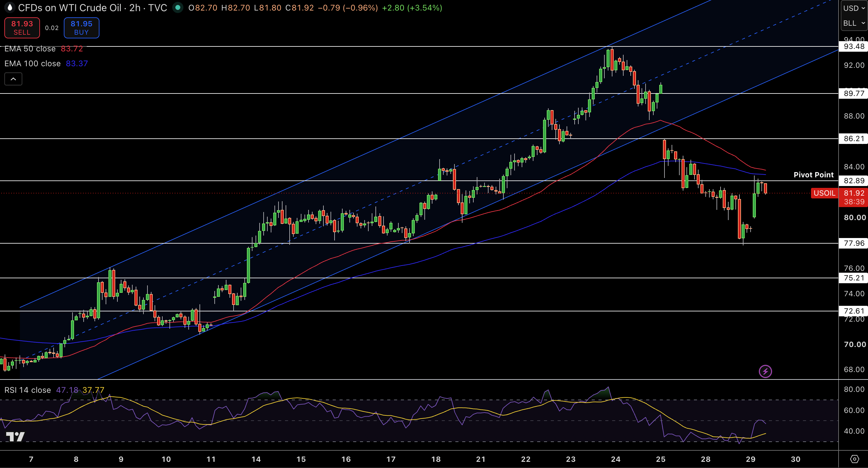
Task: Click the 89.77 horizontal line price label
Action: tap(854, 93)
